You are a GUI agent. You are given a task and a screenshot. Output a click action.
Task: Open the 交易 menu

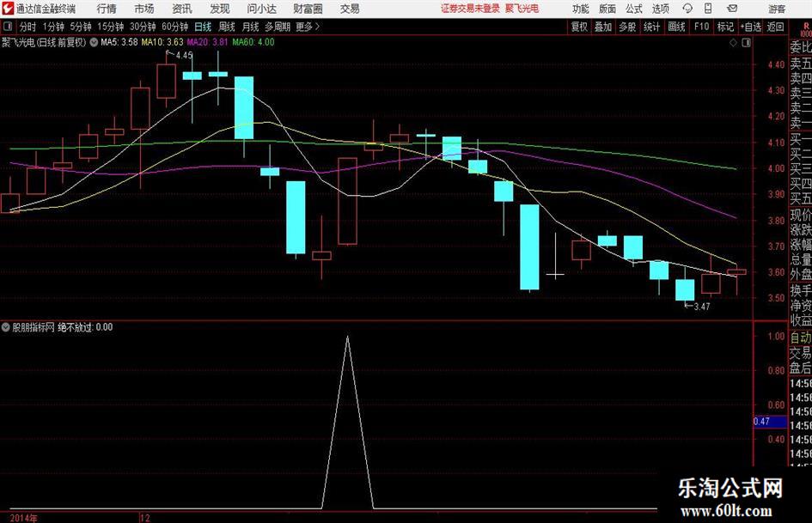(350, 9)
